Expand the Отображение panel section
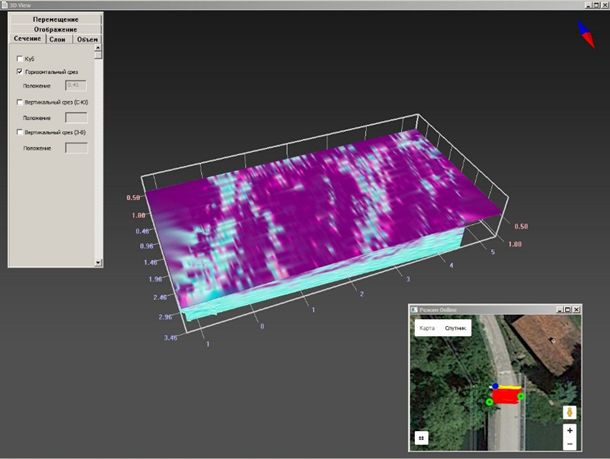This screenshot has height=459, width=610. pyautogui.click(x=55, y=29)
